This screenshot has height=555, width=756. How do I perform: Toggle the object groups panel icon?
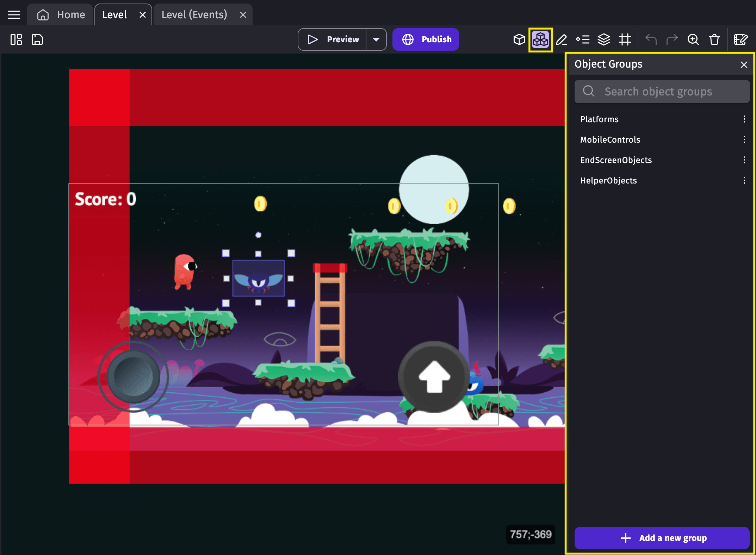click(540, 39)
